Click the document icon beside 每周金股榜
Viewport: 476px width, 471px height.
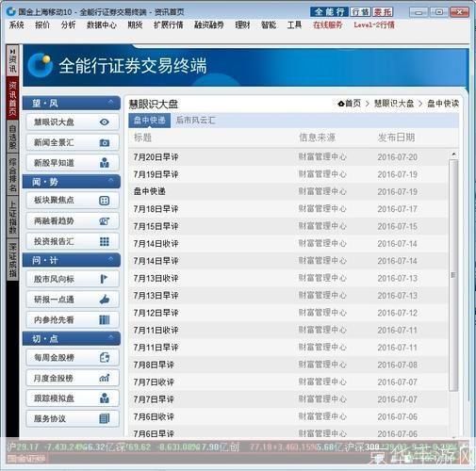tap(105, 357)
